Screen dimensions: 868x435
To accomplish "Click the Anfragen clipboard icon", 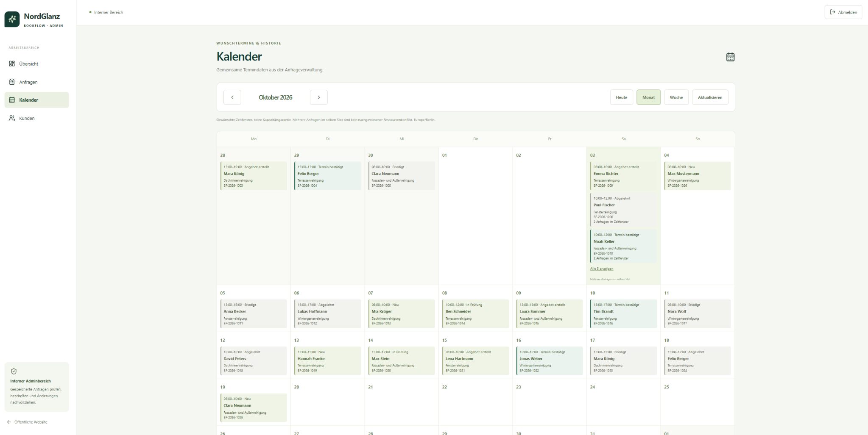I will coord(12,82).
